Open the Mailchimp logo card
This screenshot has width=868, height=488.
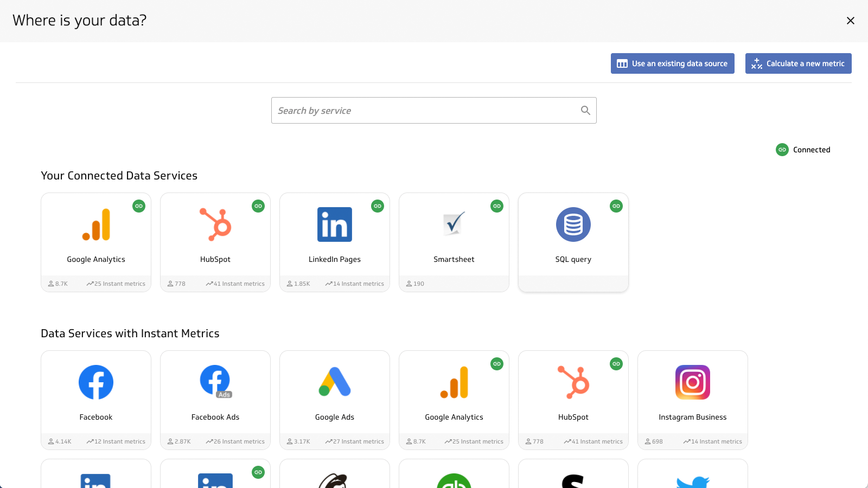pyautogui.click(x=335, y=474)
